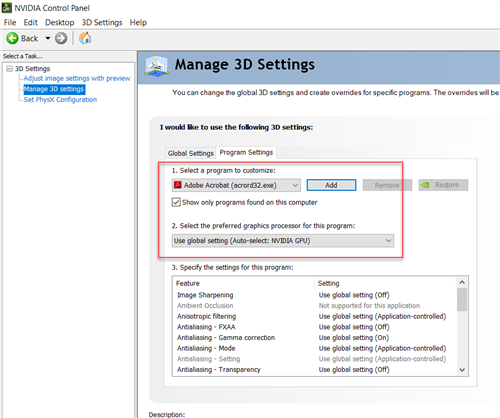Open the 3D Settings menu
Viewport: 500px width, 418px height.
[102, 22]
